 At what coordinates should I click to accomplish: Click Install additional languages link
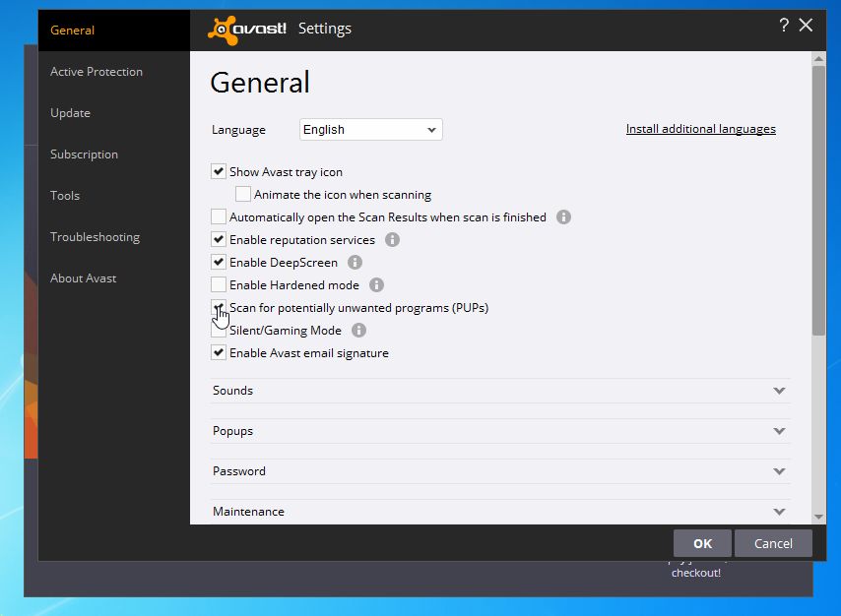pyautogui.click(x=700, y=129)
